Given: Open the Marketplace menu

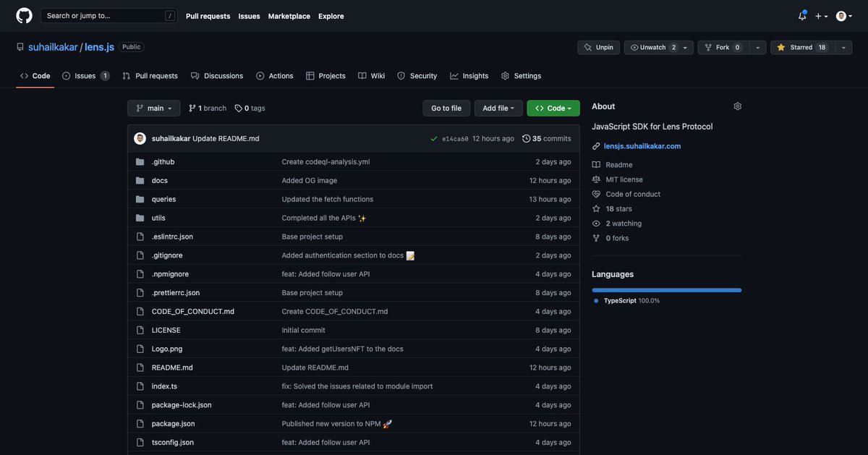Looking at the screenshot, I should pos(289,14).
